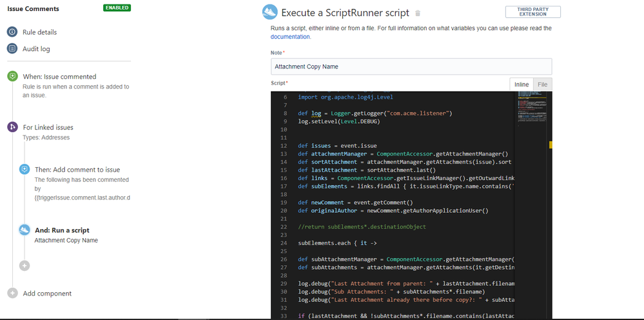Click code line 'import org.apache.log4j.Level'
This screenshot has width=644, height=320.
pos(346,97)
